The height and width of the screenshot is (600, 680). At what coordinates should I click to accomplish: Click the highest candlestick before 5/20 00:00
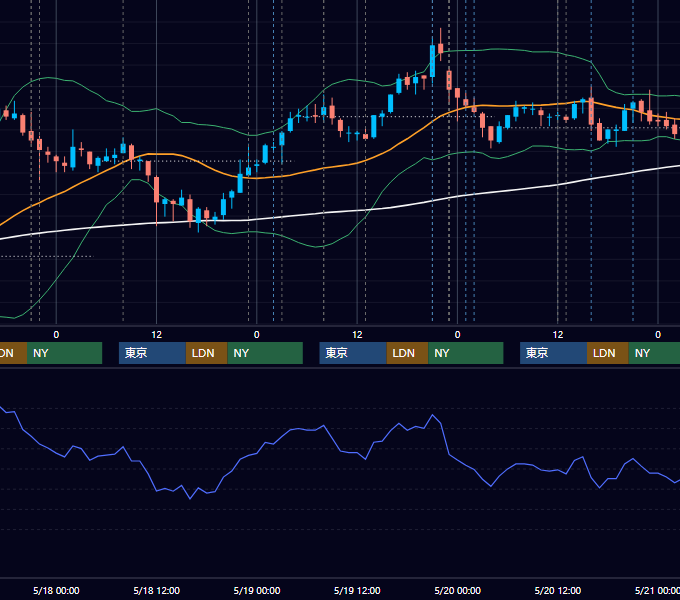[441, 48]
